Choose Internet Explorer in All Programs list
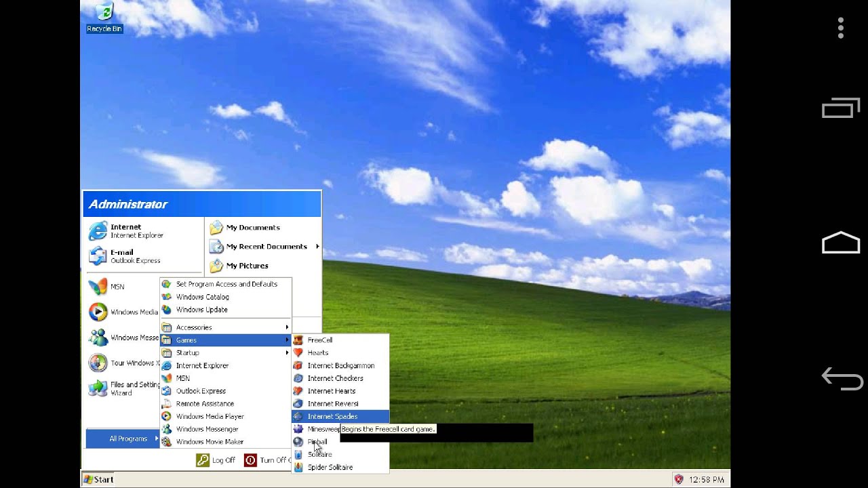This screenshot has width=868, height=488. (x=226, y=365)
